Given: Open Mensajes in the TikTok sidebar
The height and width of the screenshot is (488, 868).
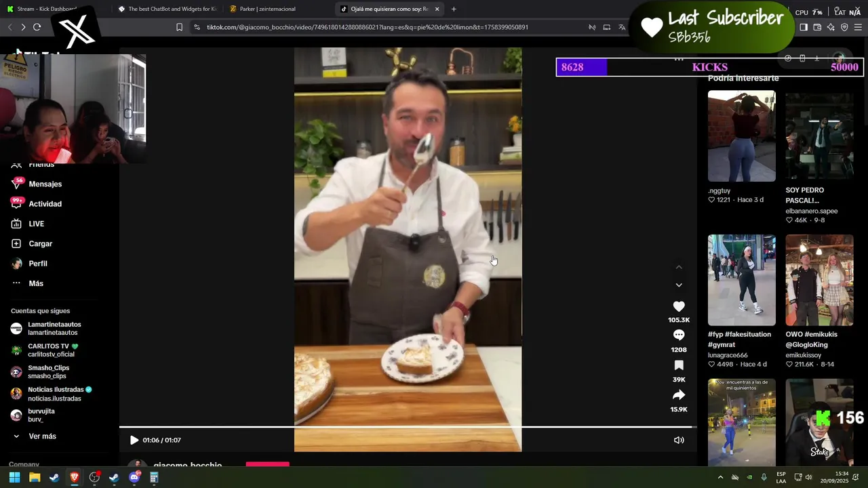Looking at the screenshot, I should [45, 184].
